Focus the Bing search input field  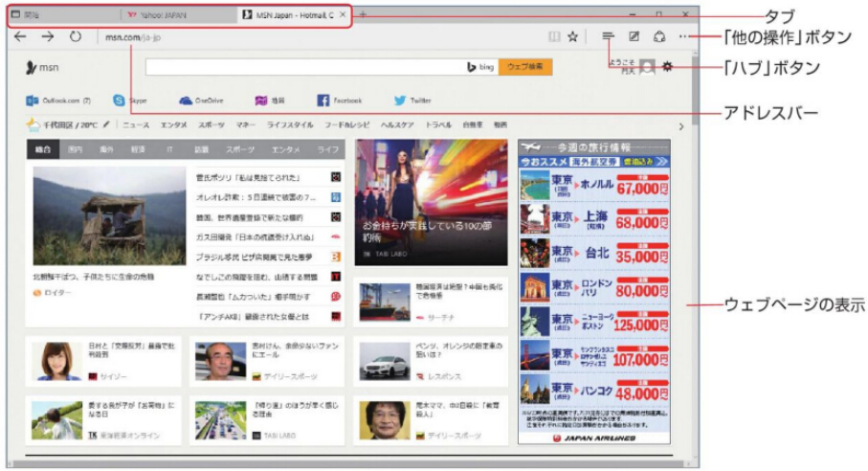click(x=322, y=67)
